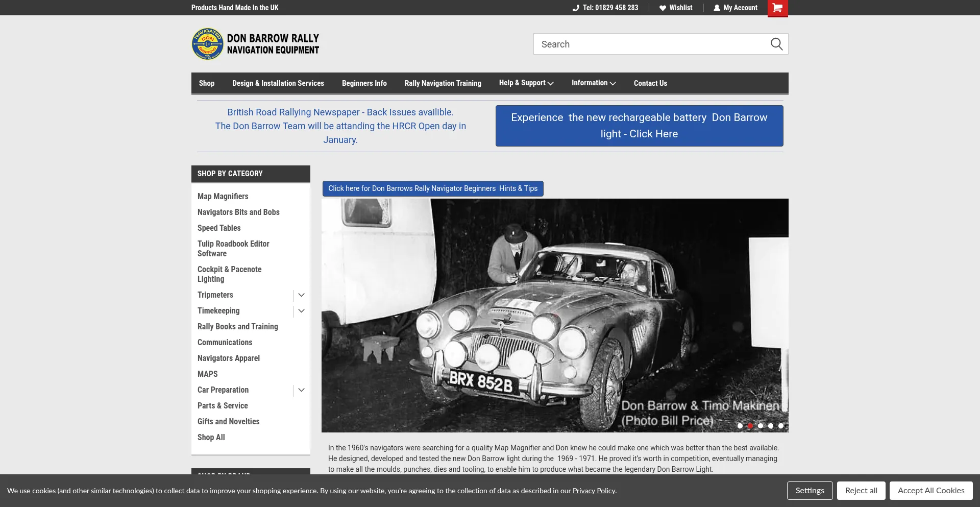The image size is (980, 507).
Task: Open Tripmeters category link
Action: 215,295
